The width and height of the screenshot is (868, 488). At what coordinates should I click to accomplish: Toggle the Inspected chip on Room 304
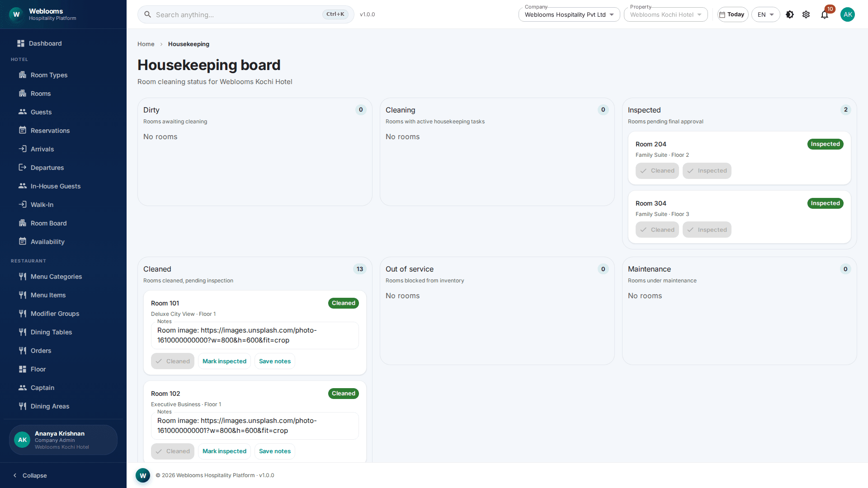point(707,230)
